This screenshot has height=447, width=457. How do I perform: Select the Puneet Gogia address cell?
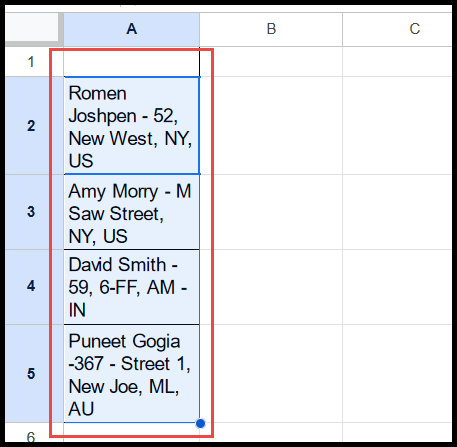coord(132,373)
